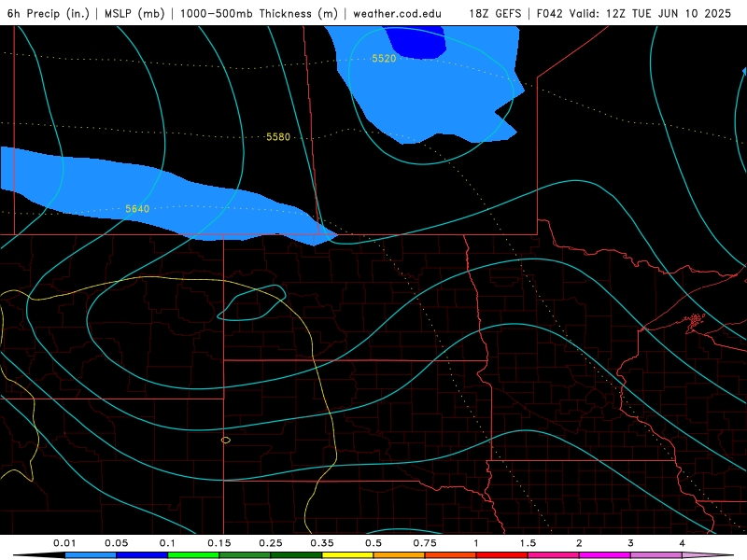Click the 5520 thickness contour label
The image size is (747, 560).
(384, 59)
